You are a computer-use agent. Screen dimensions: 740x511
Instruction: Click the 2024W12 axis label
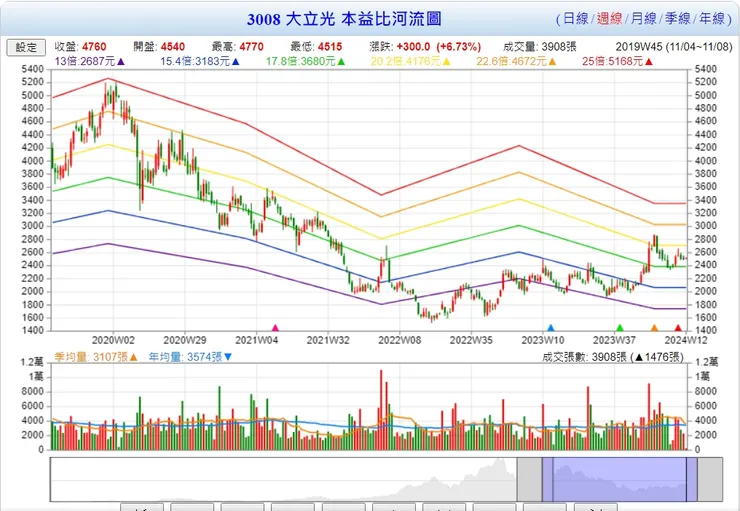[x=686, y=340]
